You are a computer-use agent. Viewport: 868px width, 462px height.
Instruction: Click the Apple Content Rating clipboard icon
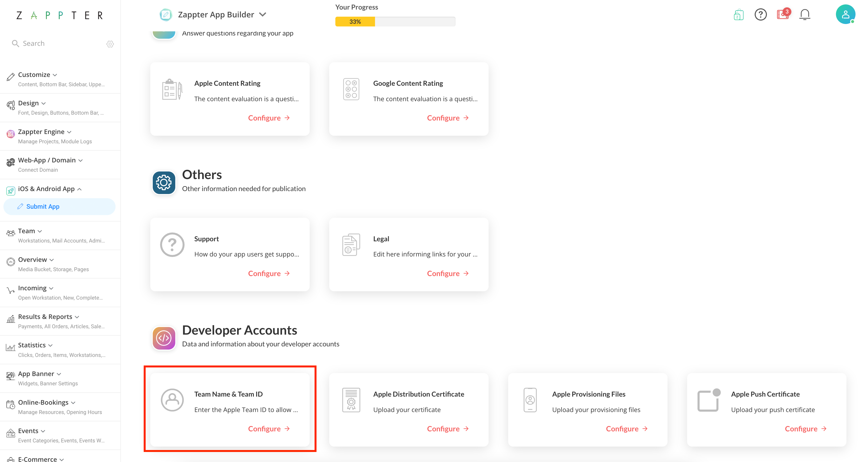pos(172,89)
